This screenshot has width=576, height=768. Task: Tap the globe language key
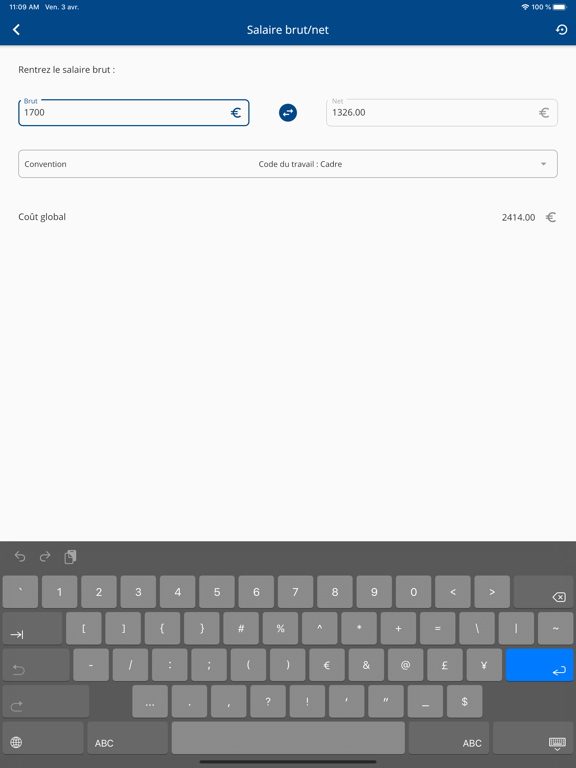[43, 738]
